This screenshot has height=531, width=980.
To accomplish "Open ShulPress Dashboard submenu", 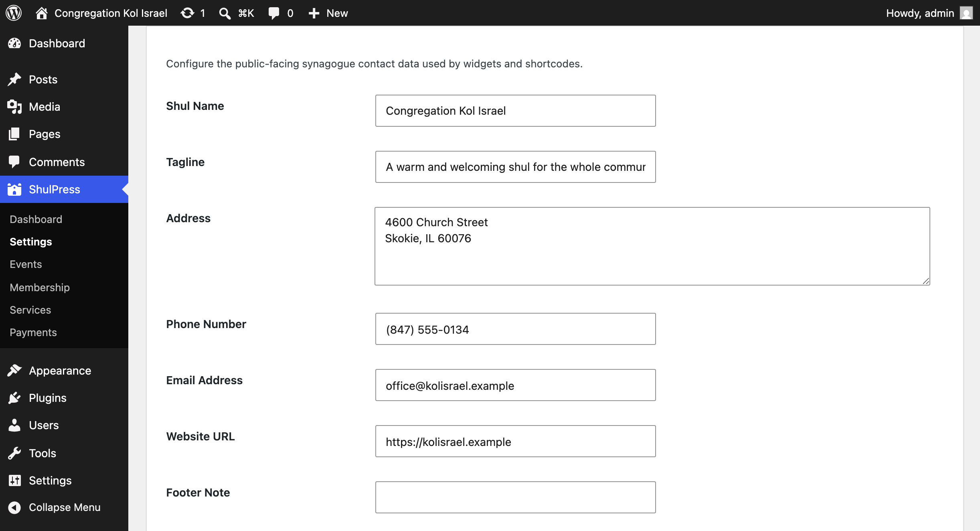I will pos(36,219).
